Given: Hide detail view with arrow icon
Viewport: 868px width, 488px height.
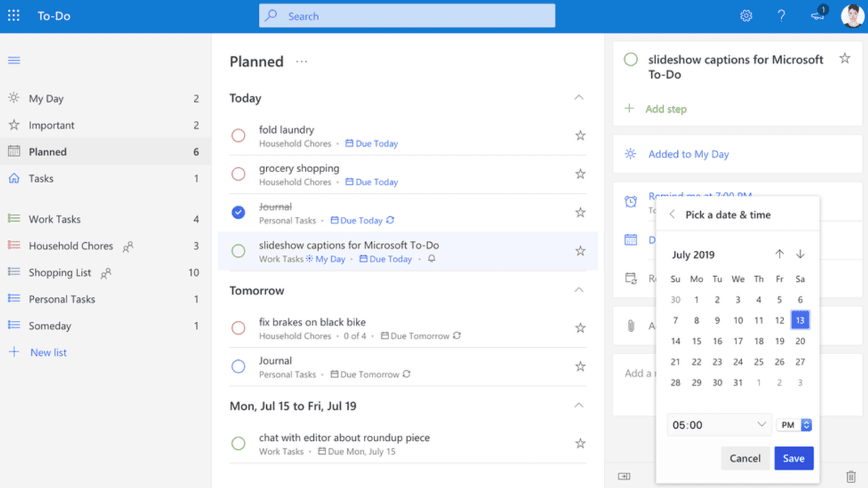Looking at the screenshot, I should pos(624,476).
